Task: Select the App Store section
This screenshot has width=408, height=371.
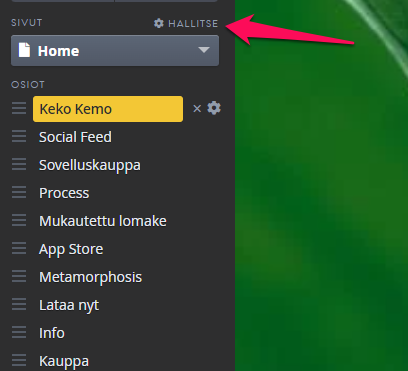Action: click(x=71, y=249)
